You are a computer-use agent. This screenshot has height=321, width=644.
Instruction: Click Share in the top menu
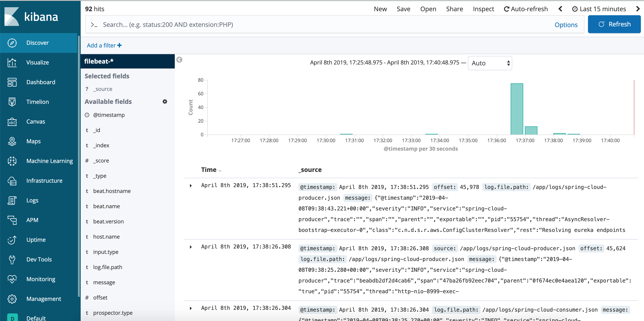click(x=454, y=9)
